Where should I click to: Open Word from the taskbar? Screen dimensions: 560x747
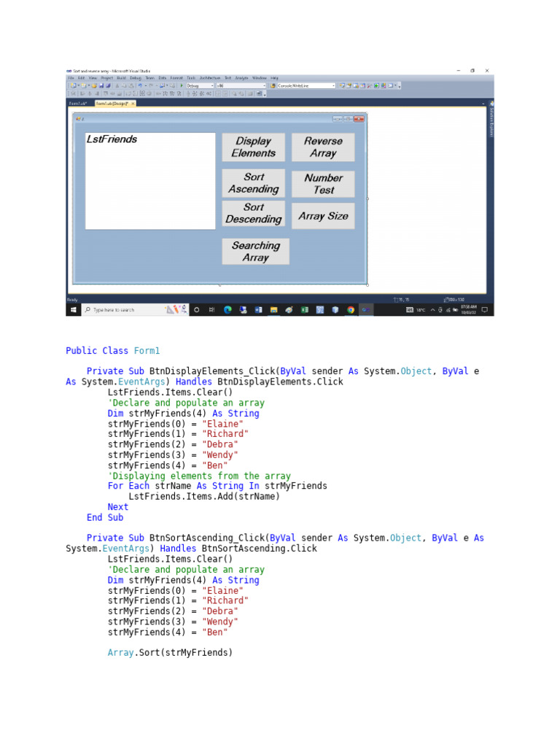tap(259, 309)
